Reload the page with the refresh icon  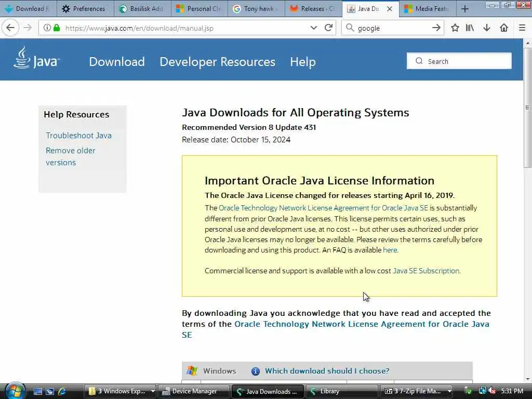click(328, 28)
